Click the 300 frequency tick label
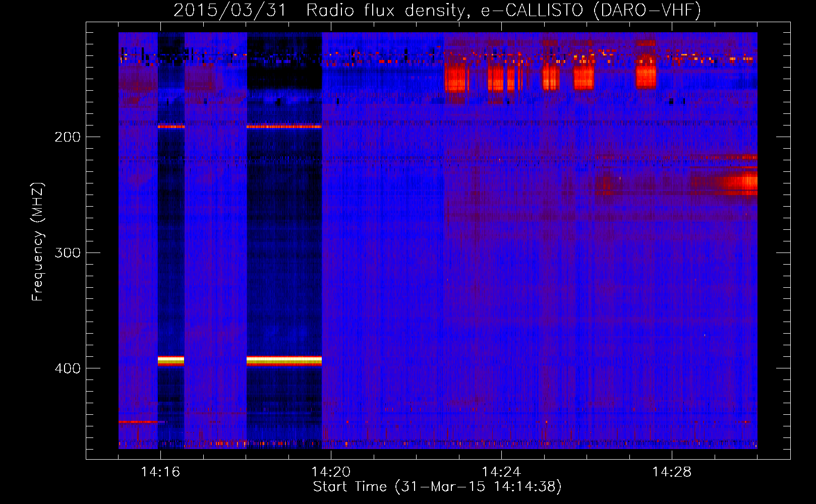 [x=68, y=253]
